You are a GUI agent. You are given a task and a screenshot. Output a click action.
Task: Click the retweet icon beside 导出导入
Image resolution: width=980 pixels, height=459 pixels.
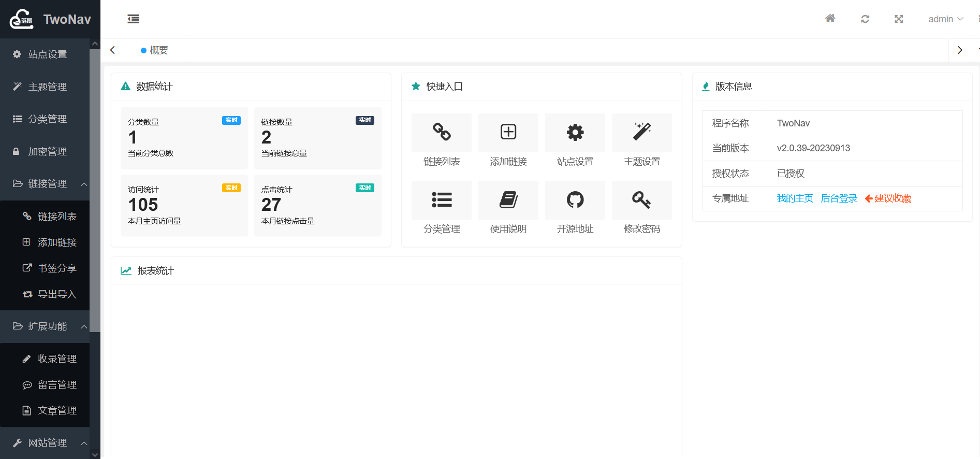point(27,294)
